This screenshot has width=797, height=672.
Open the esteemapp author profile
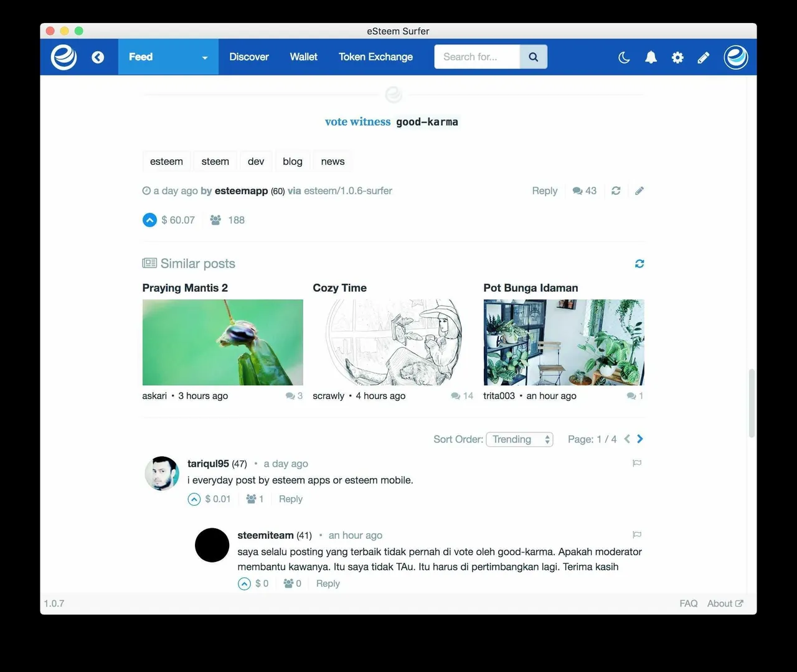coord(241,191)
